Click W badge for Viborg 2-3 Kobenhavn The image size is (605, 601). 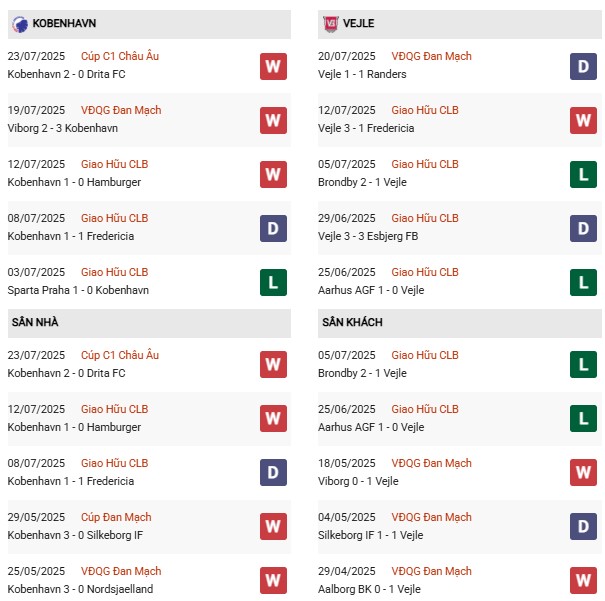pos(273,120)
